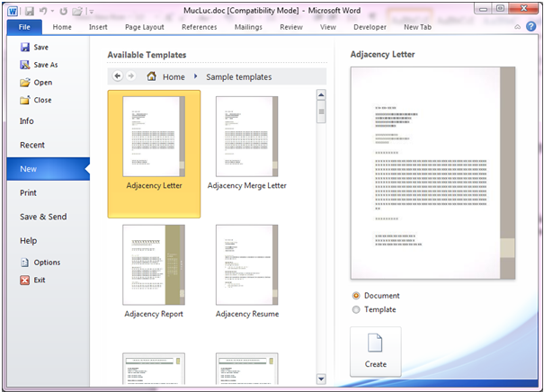Click the Save icon in Quick Access Toolbar
544x392 pixels.
coord(30,11)
